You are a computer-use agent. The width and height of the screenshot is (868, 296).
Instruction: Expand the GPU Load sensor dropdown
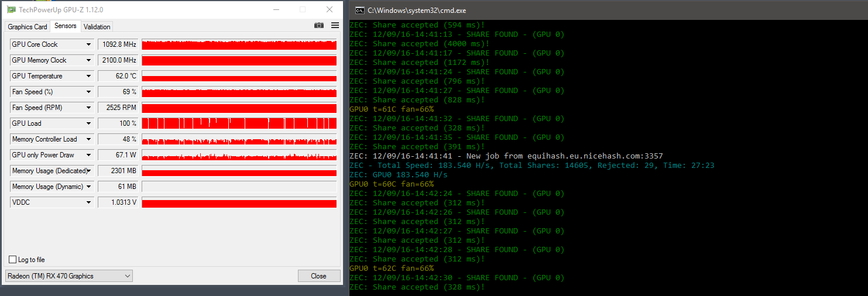(89, 123)
